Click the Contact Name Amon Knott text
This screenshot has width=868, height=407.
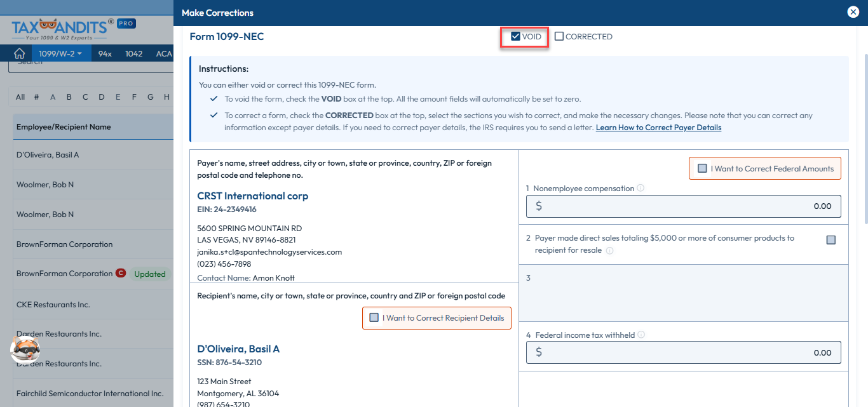point(246,278)
